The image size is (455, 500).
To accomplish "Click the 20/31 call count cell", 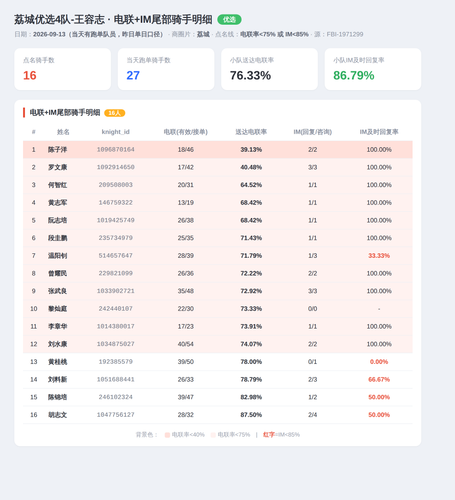I will 186,185.
